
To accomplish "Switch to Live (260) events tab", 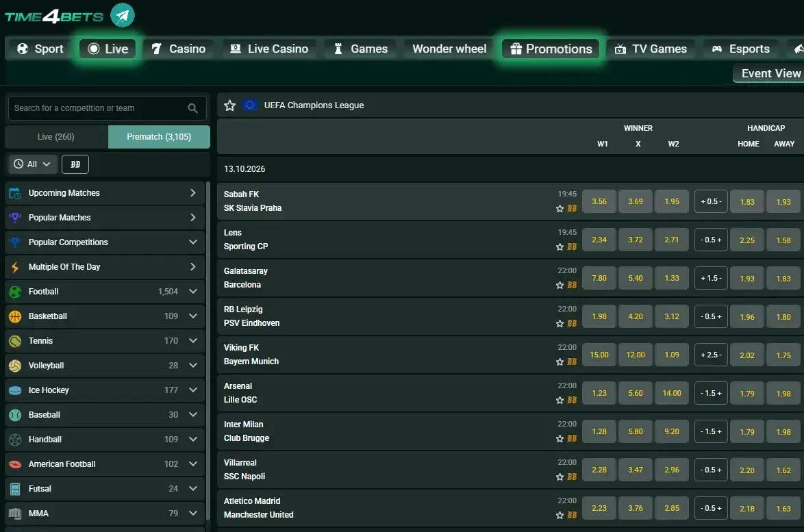I will tap(56, 137).
